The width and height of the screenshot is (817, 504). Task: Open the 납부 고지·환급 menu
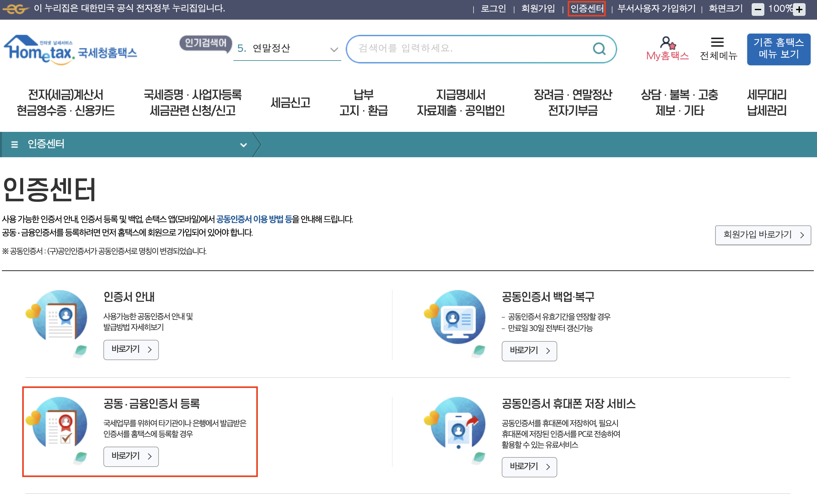pos(363,102)
